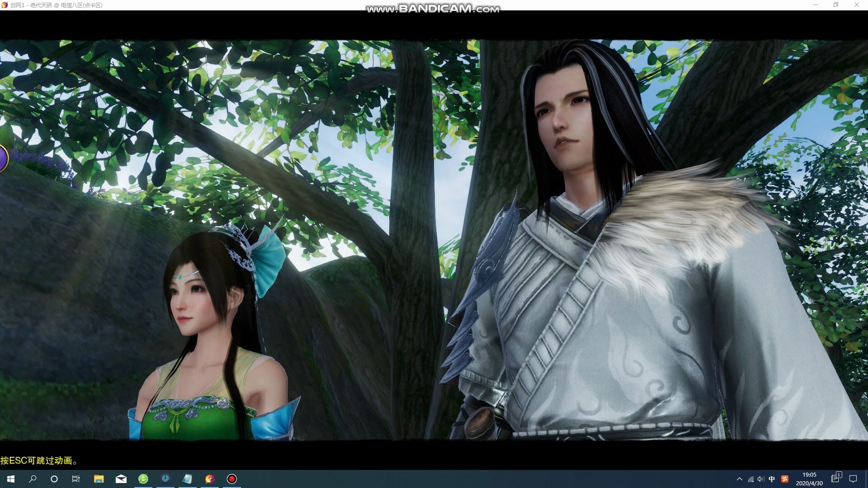Click the Bandicam red record taskbar icon

232,479
